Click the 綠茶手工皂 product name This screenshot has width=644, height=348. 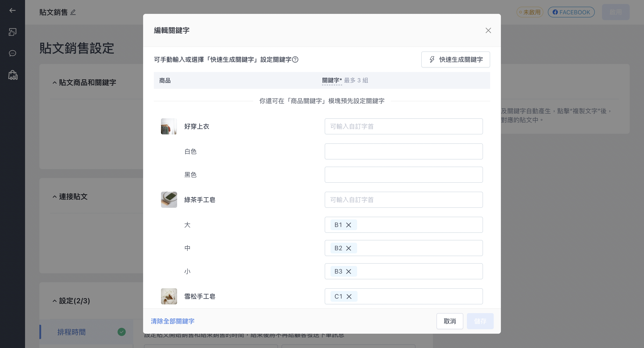(200, 200)
